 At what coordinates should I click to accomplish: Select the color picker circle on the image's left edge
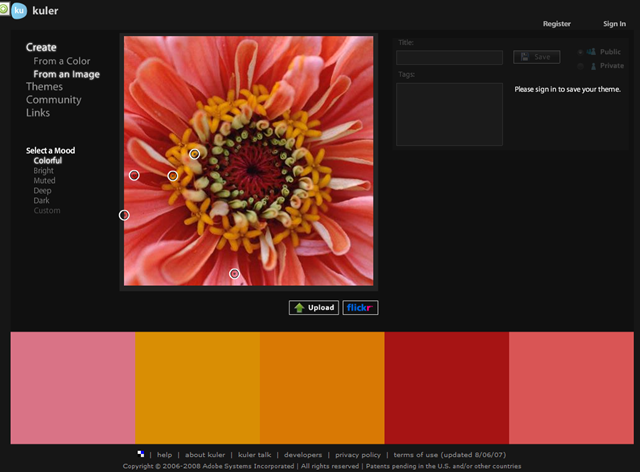pyautogui.click(x=124, y=215)
